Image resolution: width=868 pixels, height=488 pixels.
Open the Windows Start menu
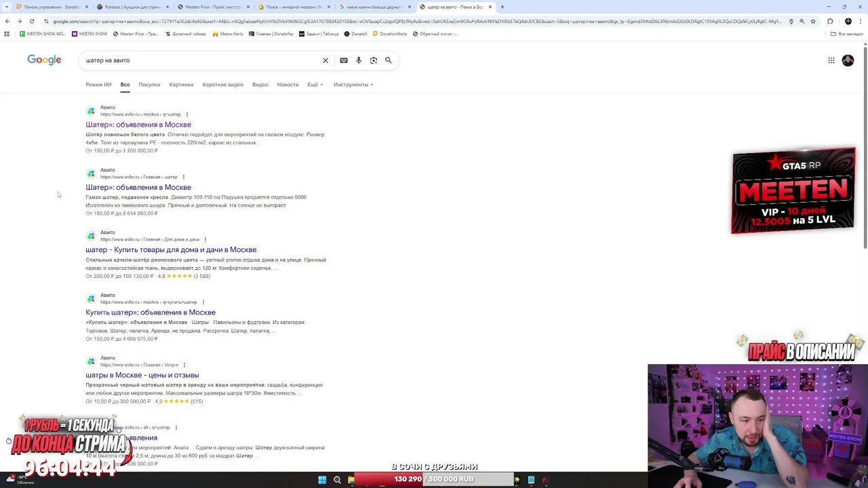(322, 480)
